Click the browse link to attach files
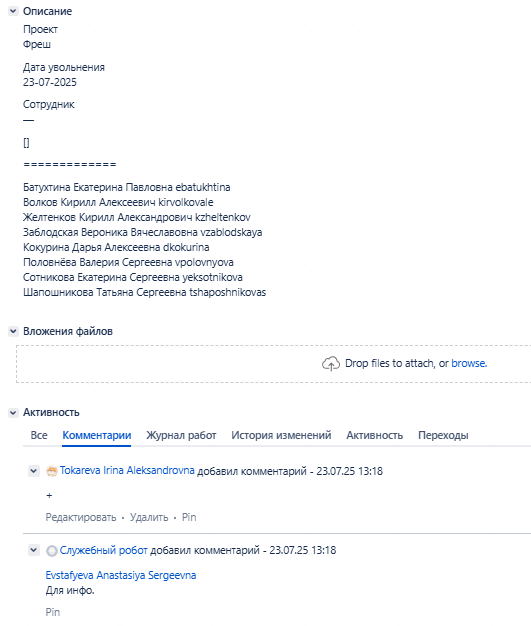 coord(469,363)
